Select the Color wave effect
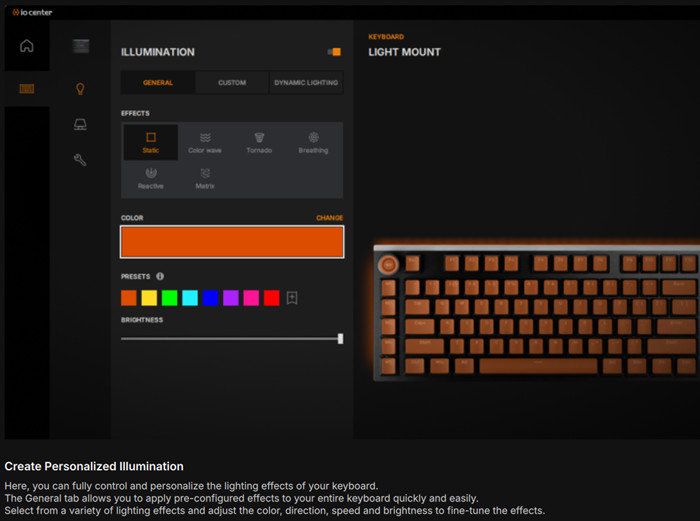The height and width of the screenshot is (521, 700). pyautogui.click(x=205, y=142)
